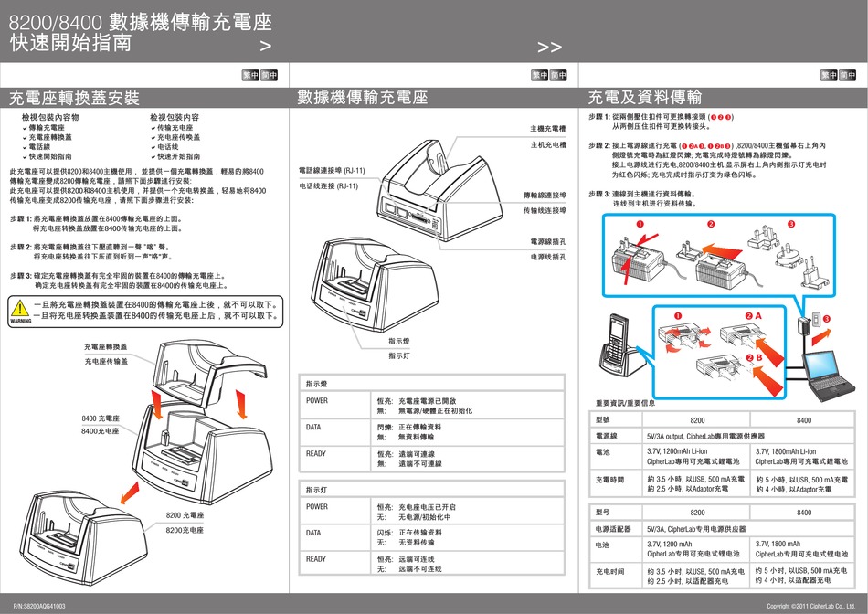Click the "充电时间" row label
868x614 pixels.
(x=610, y=572)
